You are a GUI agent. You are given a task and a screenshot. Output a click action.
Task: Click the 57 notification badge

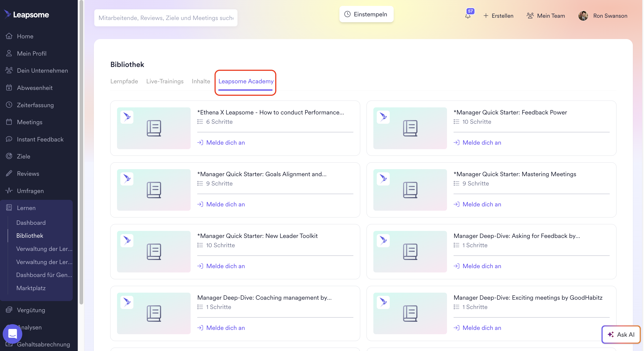470,11
